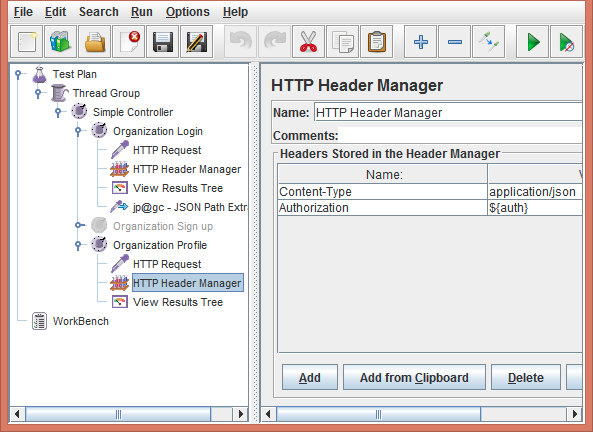Collapse all nodes with minus icon

click(x=455, y=42)
